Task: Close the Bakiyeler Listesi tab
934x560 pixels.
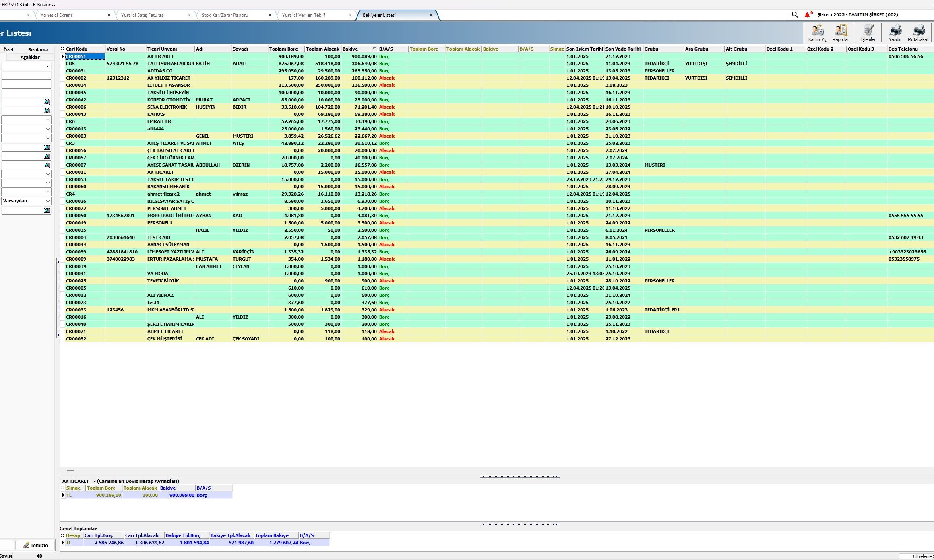Action: [431, 15]
